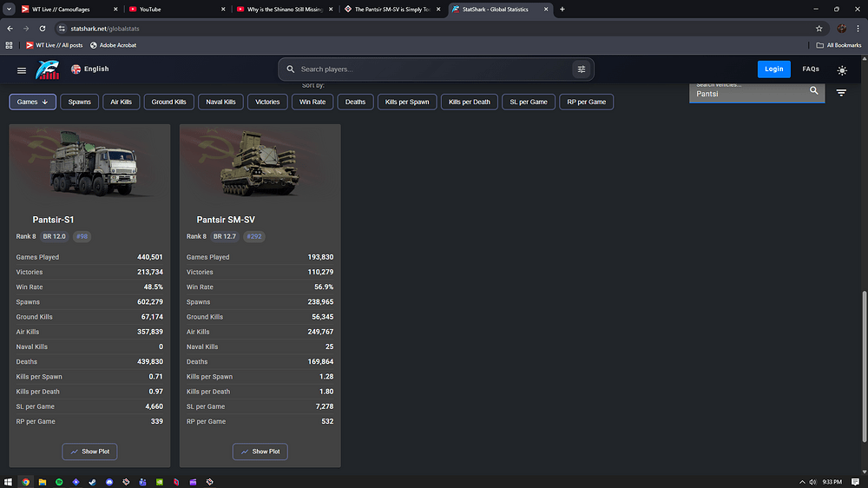Click the BR 12.0 badge

point(54,236)
